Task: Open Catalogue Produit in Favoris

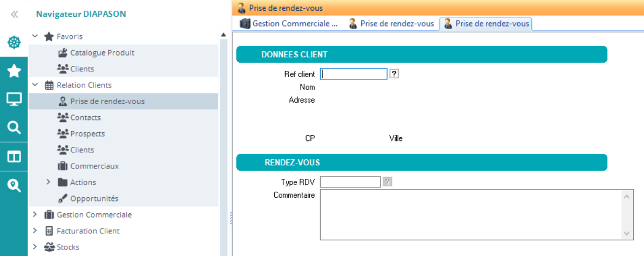Action: point(102,52)
